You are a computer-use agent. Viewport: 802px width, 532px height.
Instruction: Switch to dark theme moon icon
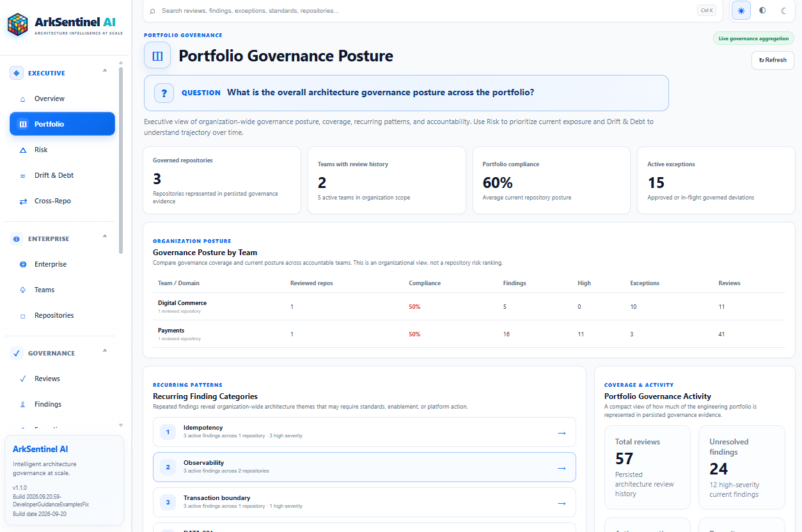point(783,10)
